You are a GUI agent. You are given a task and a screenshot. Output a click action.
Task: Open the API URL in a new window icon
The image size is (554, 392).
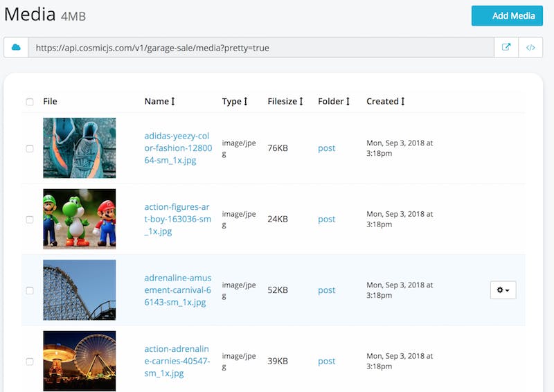[x=506, y=48]
